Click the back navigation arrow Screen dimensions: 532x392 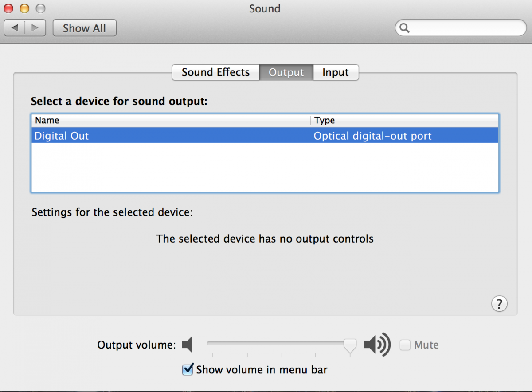click(15, 28)
